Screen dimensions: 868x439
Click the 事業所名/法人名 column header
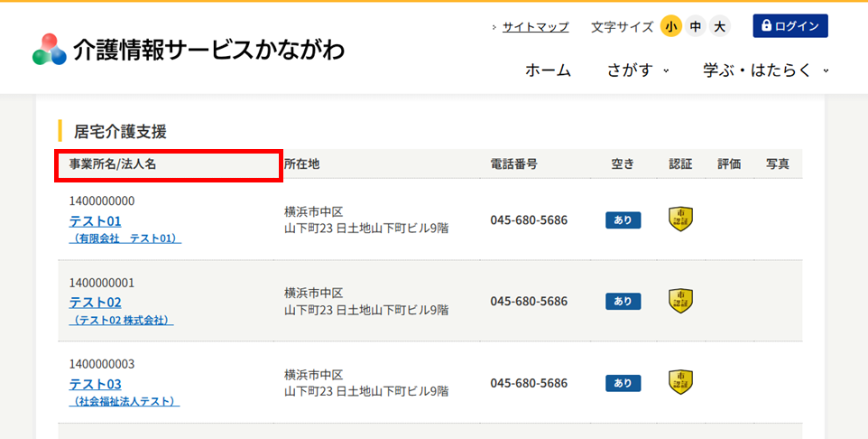coord(113,164)
